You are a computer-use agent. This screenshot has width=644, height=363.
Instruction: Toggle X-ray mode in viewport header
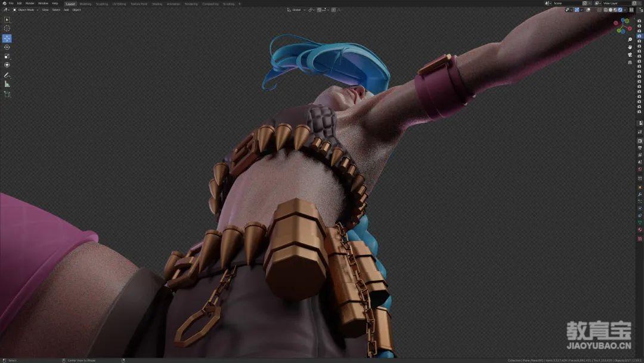click(599, 10)
